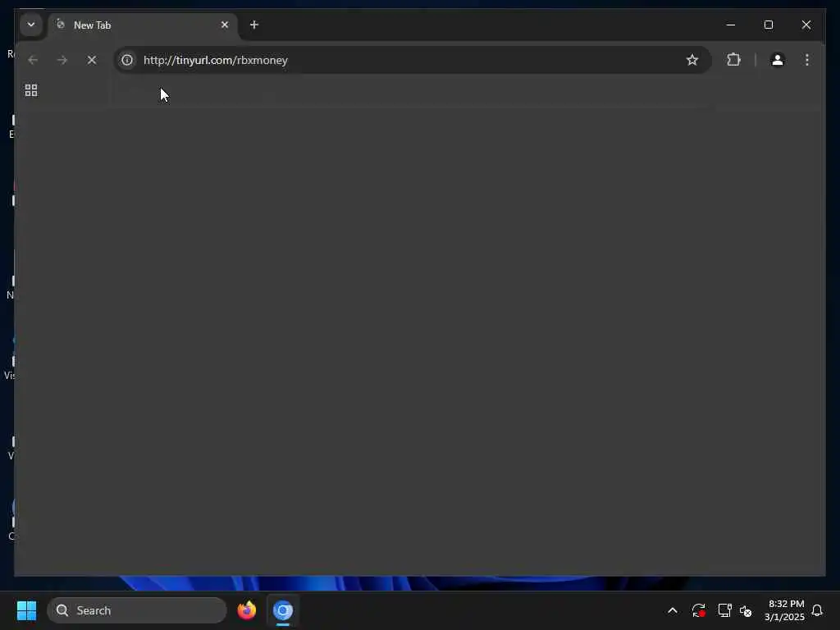The height and width of the screenshot is (630, 840).
Task: Open the Extensions puzzle icon
Action: coord(734,59)
